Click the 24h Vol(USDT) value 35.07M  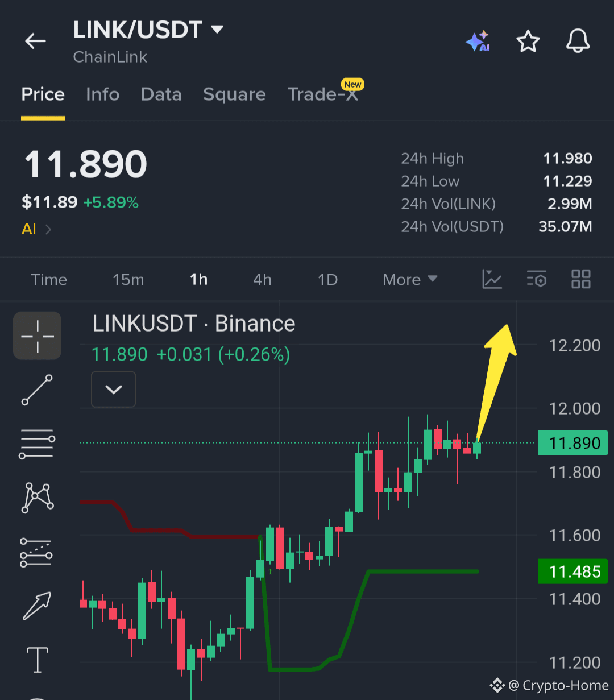[x=565, y=227]
